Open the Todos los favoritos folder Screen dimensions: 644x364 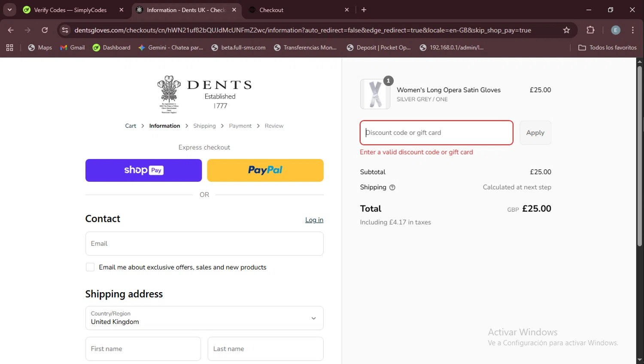pyautogui.click(x=607, y=48)
